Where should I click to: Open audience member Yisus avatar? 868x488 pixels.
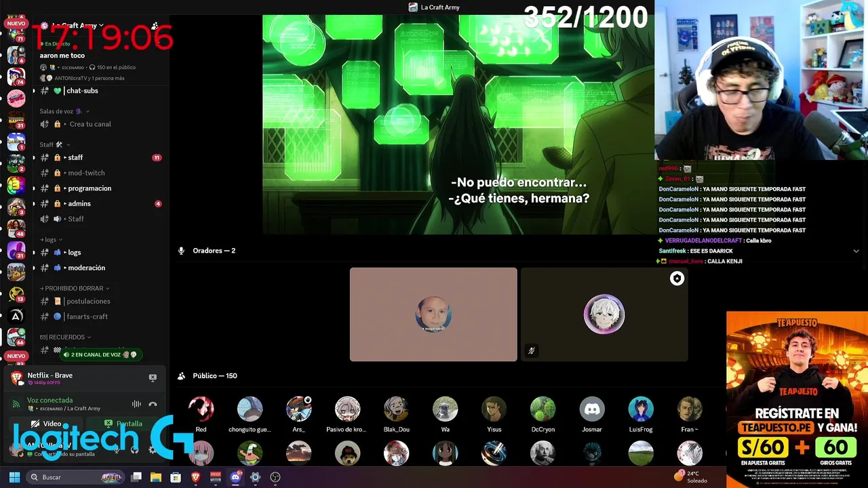tap(494, 409)
